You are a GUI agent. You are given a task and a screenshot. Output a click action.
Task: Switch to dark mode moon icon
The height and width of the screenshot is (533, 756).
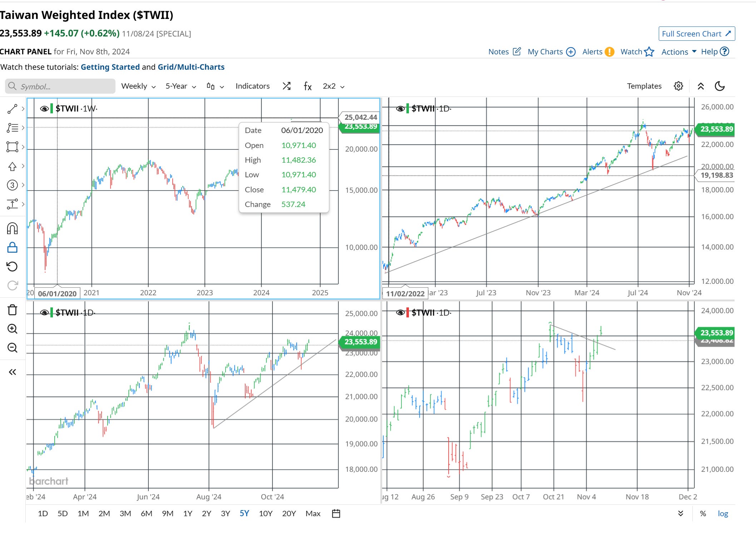pos(720,86)
